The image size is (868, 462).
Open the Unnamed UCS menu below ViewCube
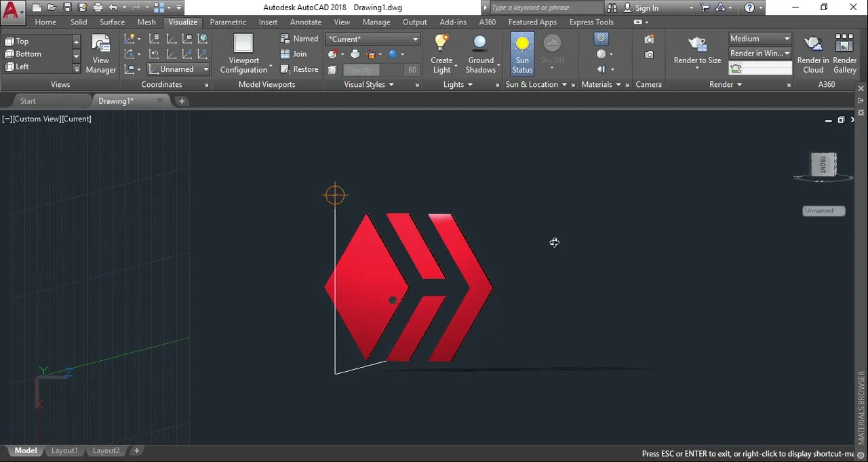click(823, 211)
